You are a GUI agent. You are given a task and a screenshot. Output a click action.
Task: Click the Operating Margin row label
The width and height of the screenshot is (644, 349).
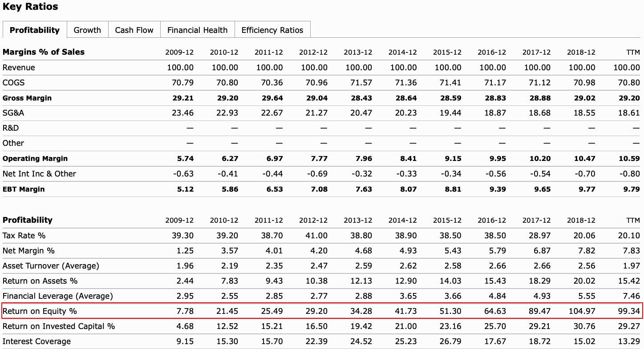tap(35, 159)
